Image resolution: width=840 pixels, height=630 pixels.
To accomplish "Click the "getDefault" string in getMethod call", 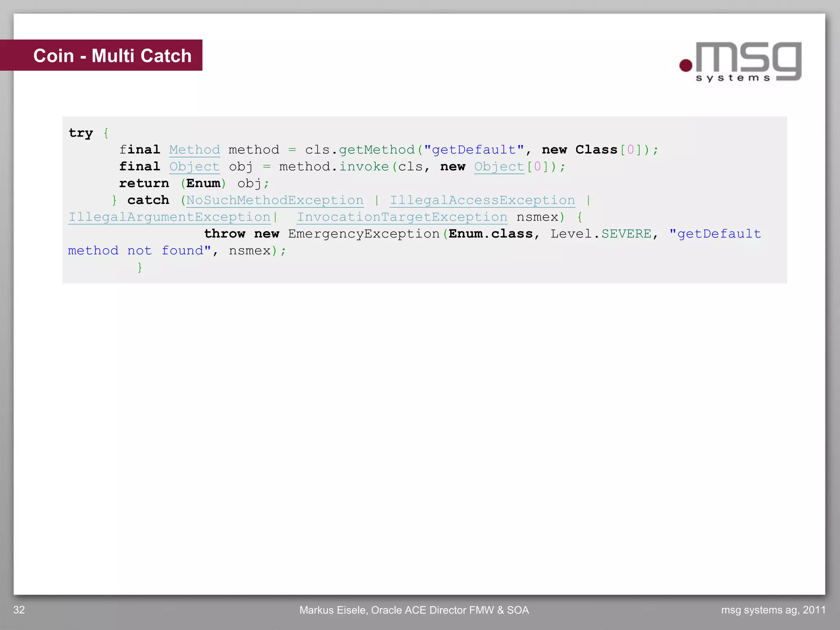I will [474, 150].
